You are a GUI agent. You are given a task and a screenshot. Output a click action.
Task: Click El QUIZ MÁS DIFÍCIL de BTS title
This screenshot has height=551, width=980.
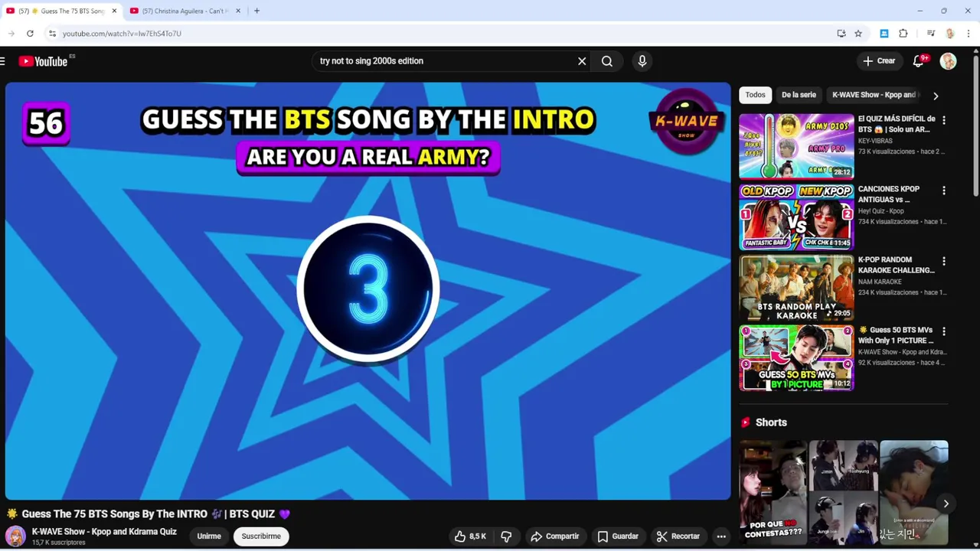coord(897,124)
